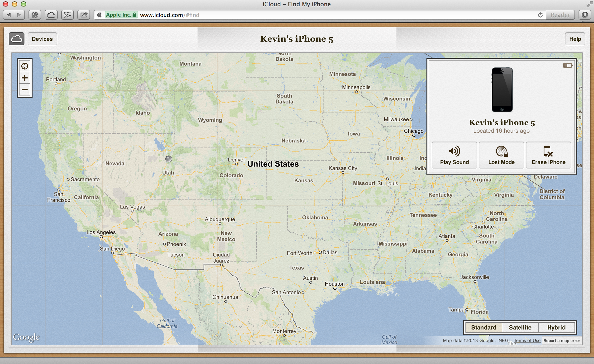Viewport: 594px width, 364px height.
Task: Click the Reader button
Action: [560, 15]
